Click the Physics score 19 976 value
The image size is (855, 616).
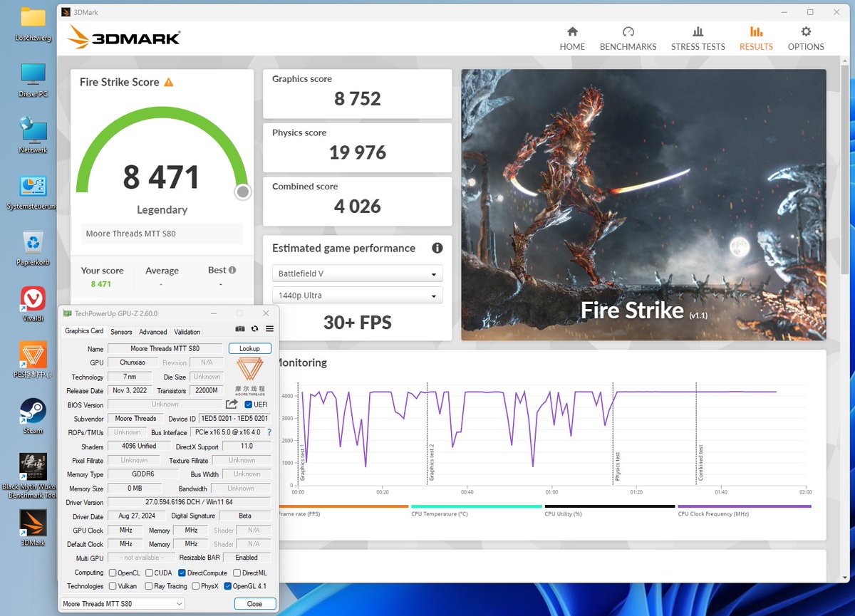click(x=357, y=152)
